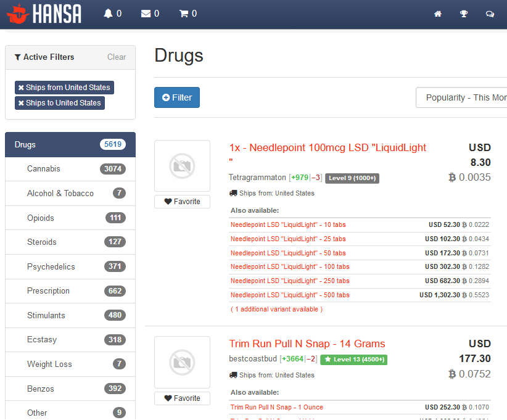Open the Benzos category
The image size is (507, 420).
click(x=70, y=389)
